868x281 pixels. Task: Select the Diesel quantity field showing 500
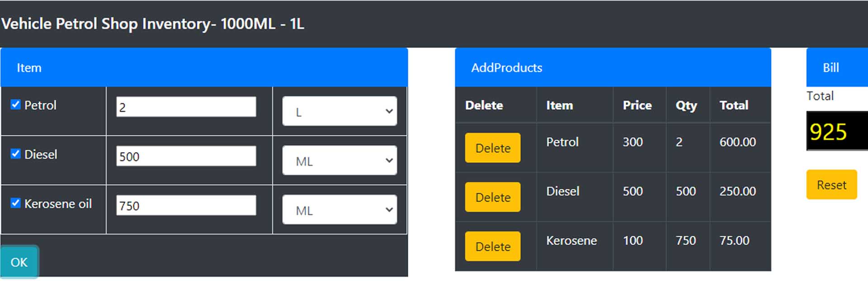tap(186, 156)
